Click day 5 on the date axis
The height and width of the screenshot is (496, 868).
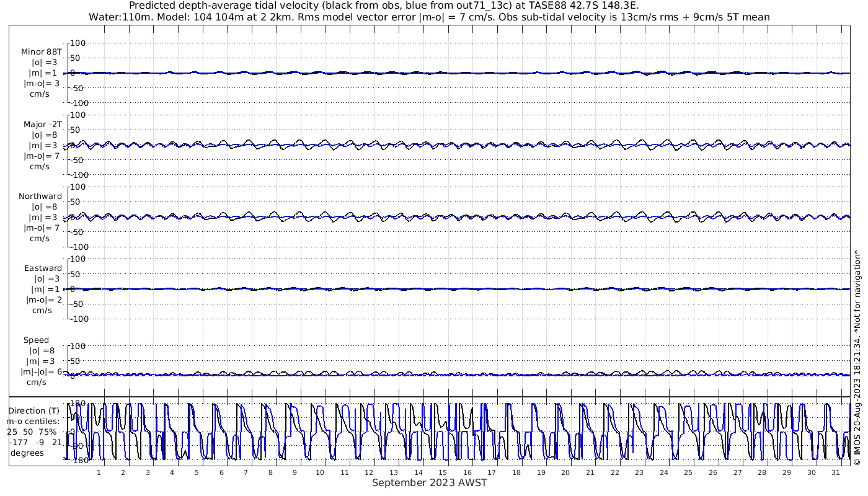[x=197, y=472]
